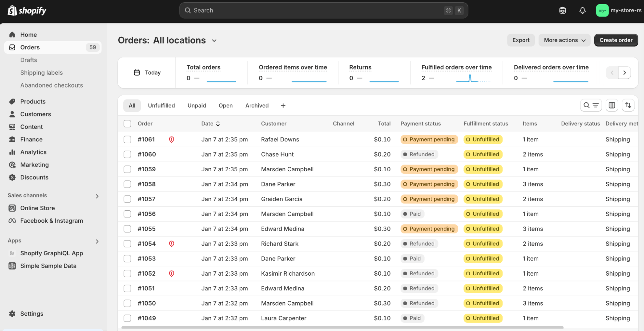
Task: Select checkbox for order #1060
Action: (x=128, y=154)
